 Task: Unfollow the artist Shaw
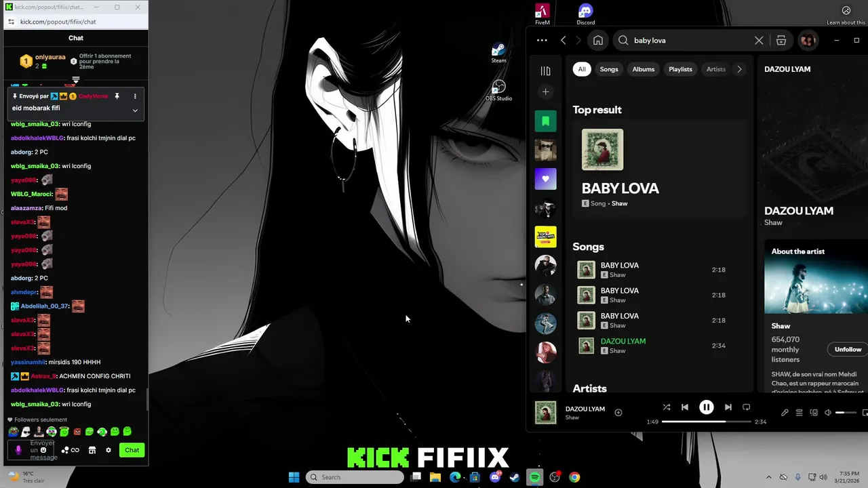(x=848, y=350)
